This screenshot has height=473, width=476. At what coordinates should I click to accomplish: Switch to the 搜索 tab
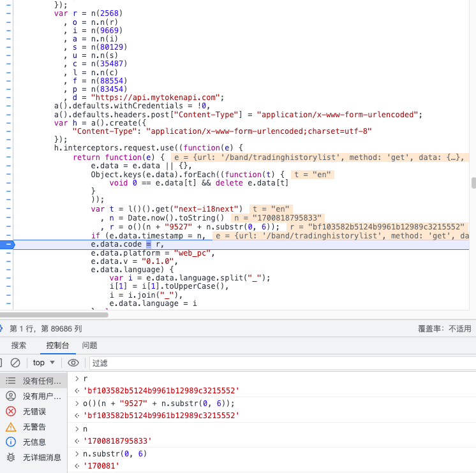tap(19, 346)
